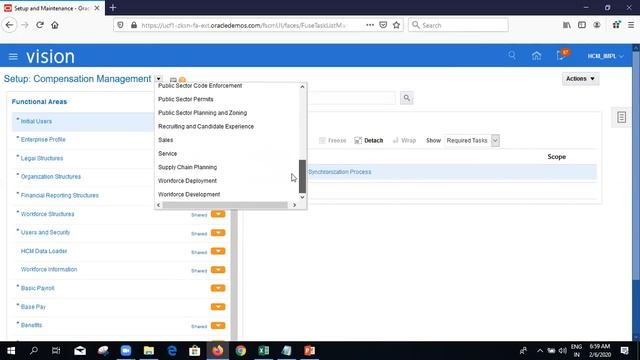Open Workforce Information functional area
640x360 pixels.
(49, 270)
